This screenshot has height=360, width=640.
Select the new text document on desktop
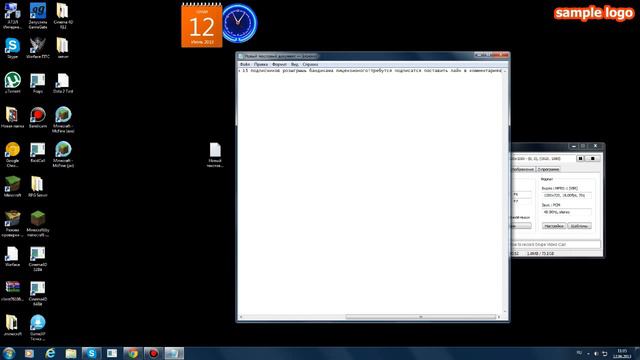click(x=215, y=155)
